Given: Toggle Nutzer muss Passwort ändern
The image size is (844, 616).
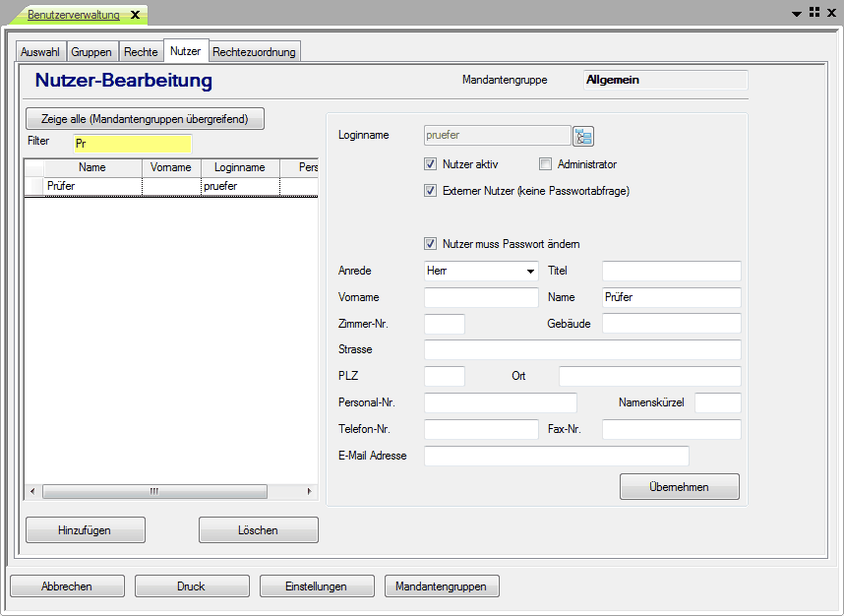Looking at the screenshot, I should point(430,244).
